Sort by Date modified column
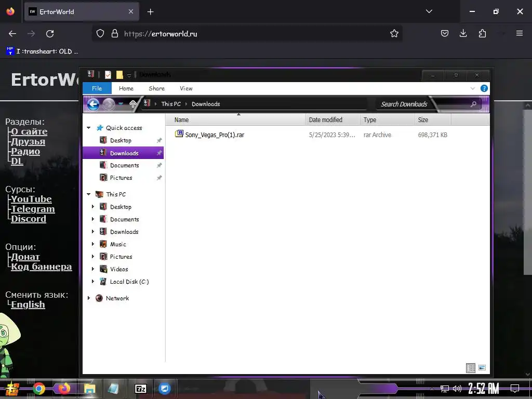The image size is (532, 399). pos(332,120)
